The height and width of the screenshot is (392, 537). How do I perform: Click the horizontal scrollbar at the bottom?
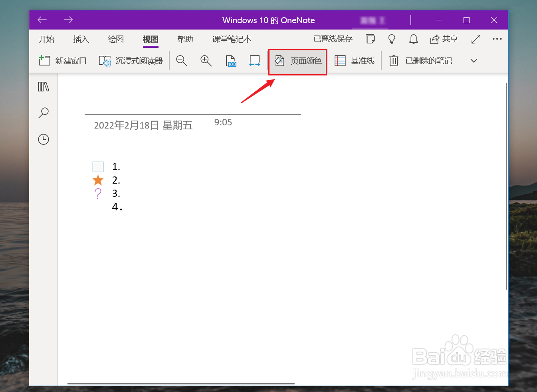coord(181,384)
